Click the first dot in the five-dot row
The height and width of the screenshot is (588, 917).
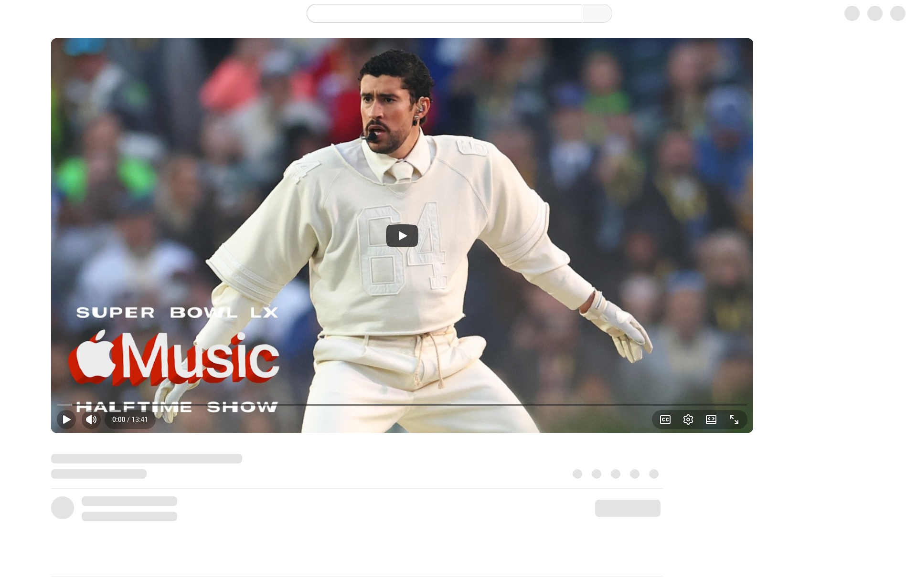[577, 474]
